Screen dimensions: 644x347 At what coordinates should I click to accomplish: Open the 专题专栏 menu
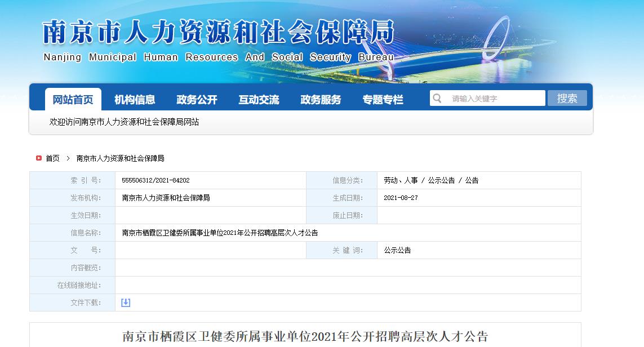click(x=383, y=99)
